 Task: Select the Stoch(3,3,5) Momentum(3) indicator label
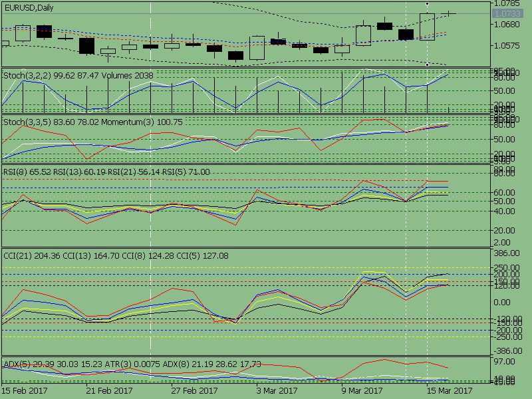coord(93,122)
